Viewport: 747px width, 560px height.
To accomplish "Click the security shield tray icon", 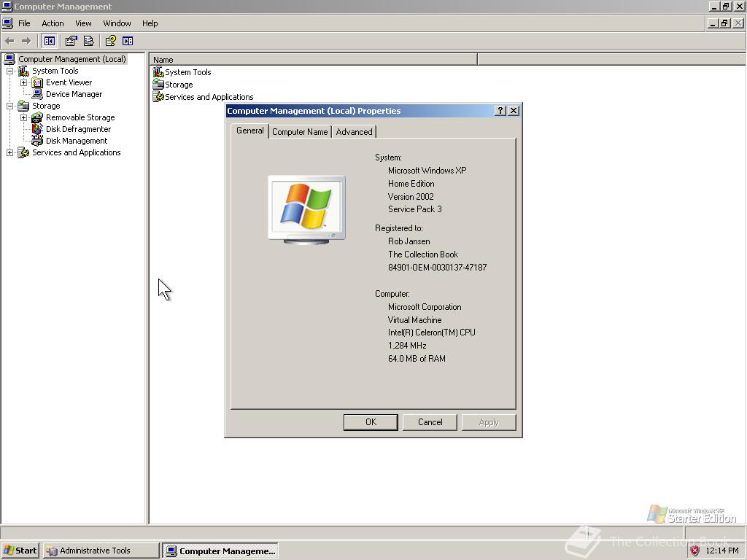I will tap(694, 551).
